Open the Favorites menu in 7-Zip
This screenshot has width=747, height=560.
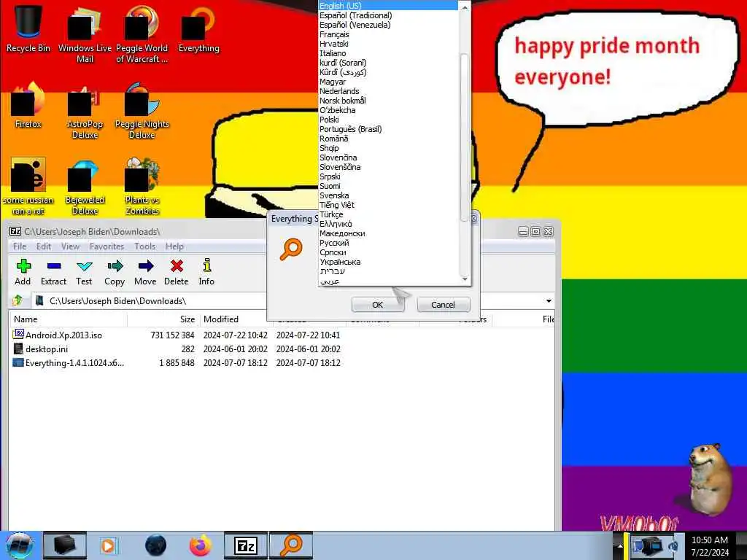point(107,246)
